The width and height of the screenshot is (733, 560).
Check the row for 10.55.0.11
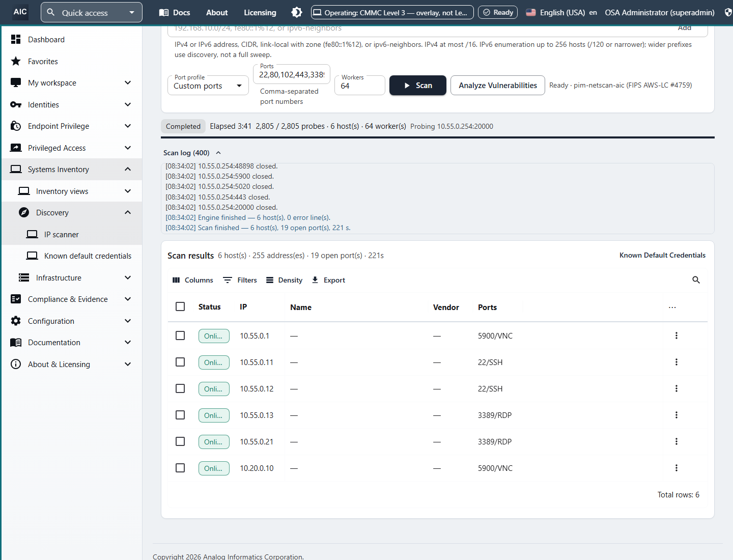tap(180, 362)
